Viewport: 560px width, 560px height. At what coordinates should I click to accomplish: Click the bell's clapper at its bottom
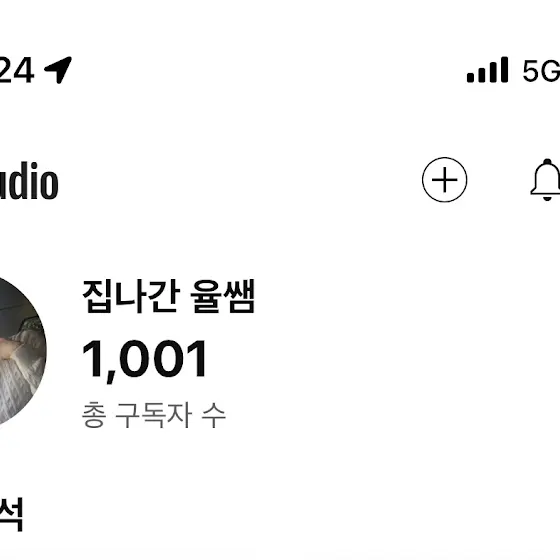547,198
